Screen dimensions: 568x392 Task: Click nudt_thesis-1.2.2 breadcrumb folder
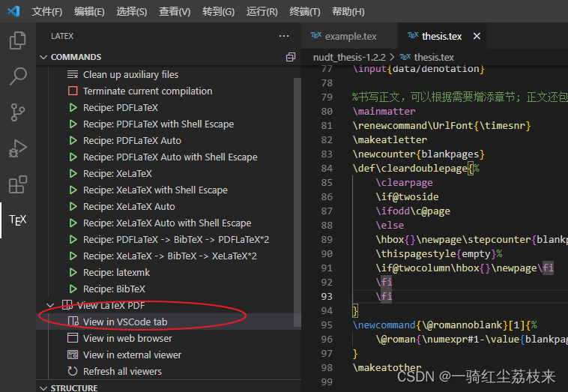coord(349,57)
